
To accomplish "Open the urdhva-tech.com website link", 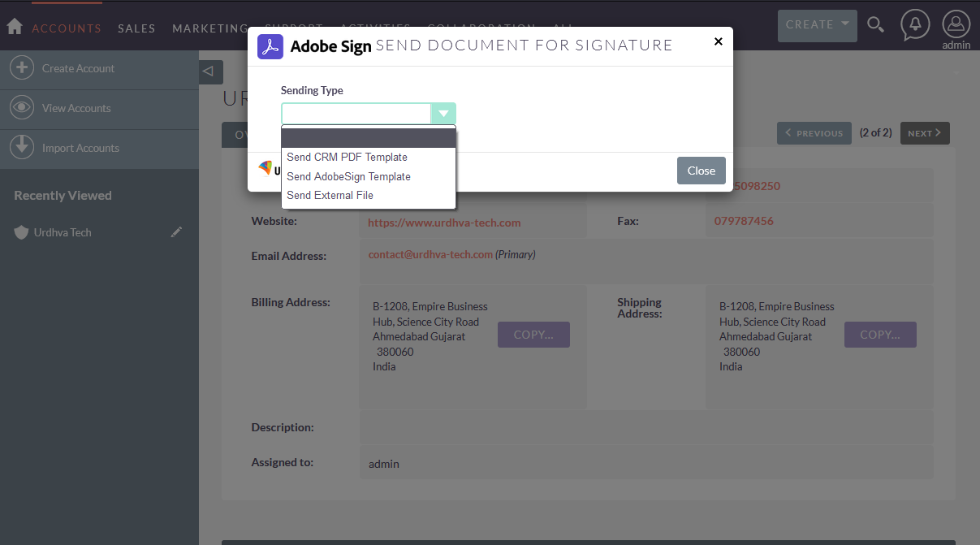I will click(444, 223).
